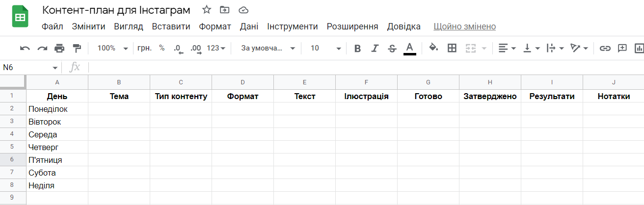The width and height of the screenshot is (644, 205).
Task: Toggle bold formatting
Action: 357,48
